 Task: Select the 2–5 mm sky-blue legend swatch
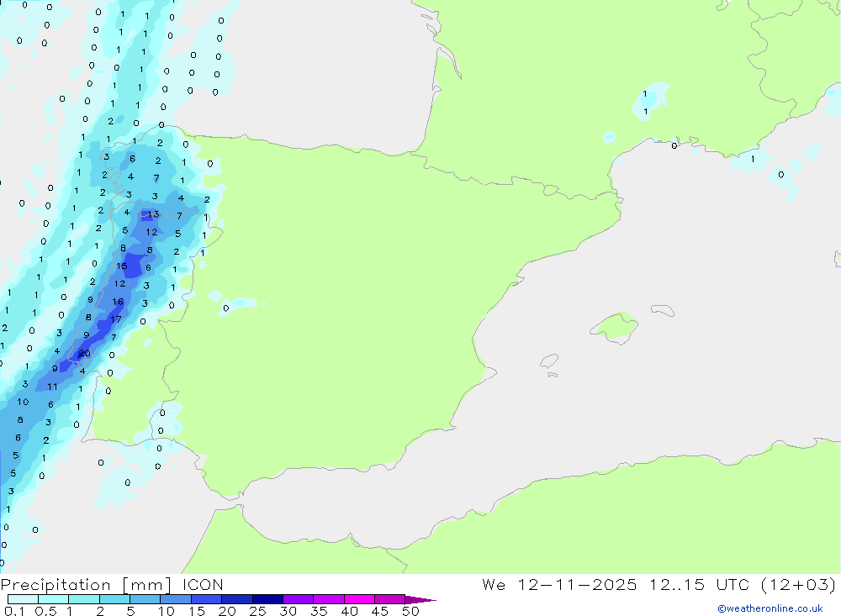pyautogui.click(x=114, y=599)
